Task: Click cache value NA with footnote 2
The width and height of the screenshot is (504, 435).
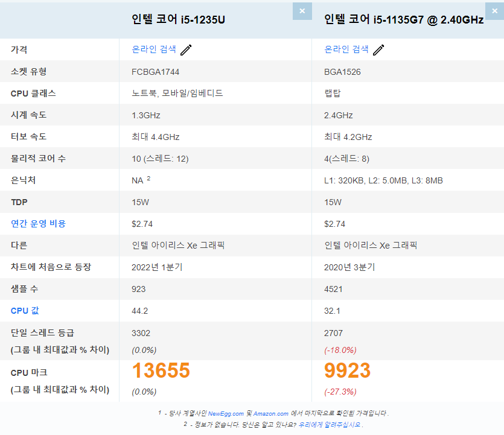Action: 141,180
